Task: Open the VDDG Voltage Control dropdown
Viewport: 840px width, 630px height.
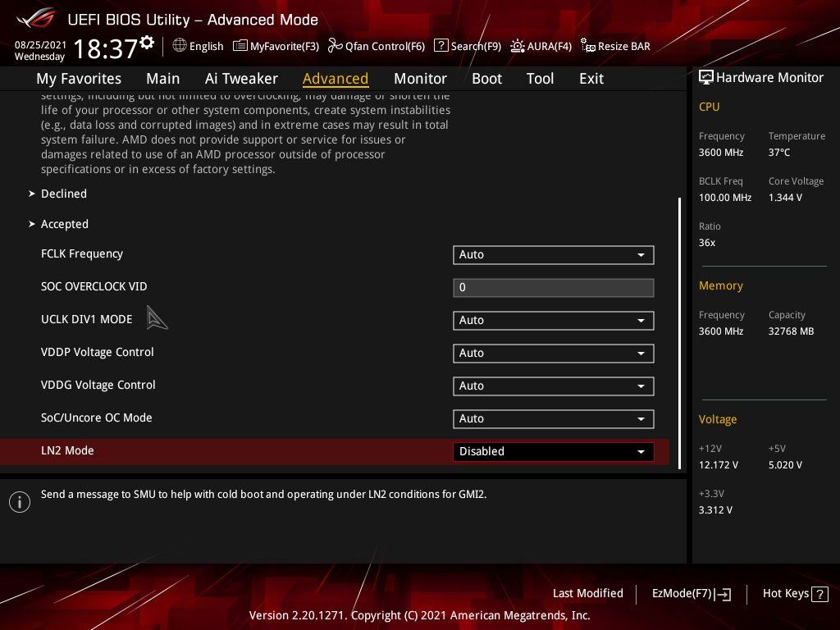Action: click(554, 386)
